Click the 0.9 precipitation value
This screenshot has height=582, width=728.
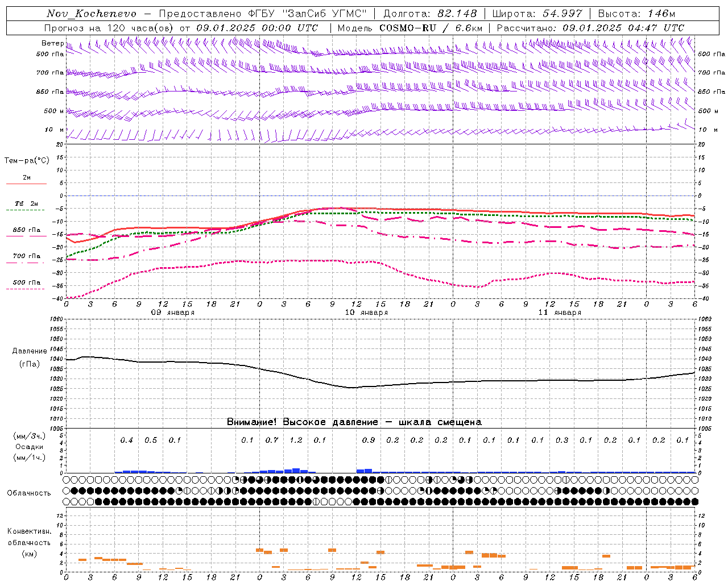[369, 440]
